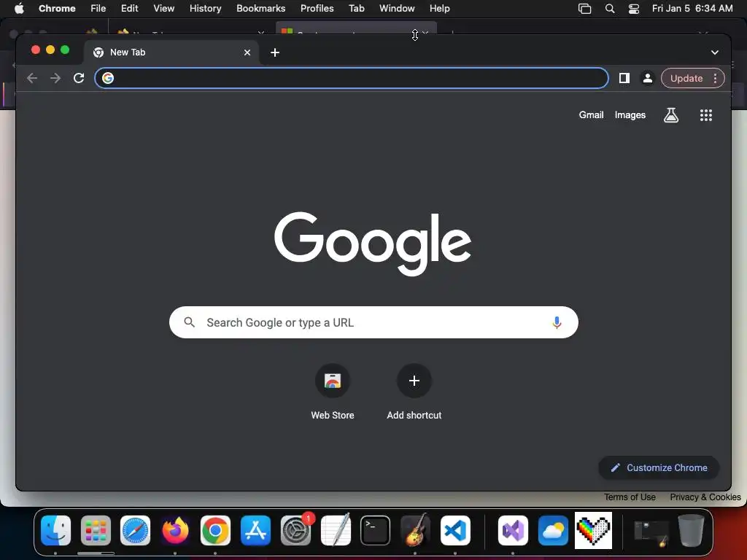Open Terms of Use link in back window
The height and width of the screenshot is (560, 747).
tap(630, 497)
